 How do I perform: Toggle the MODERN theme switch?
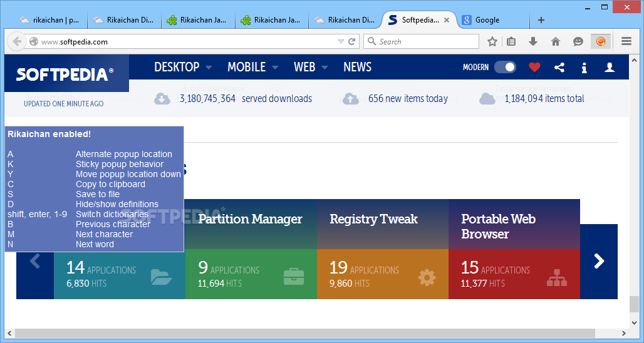pos(505,67)
